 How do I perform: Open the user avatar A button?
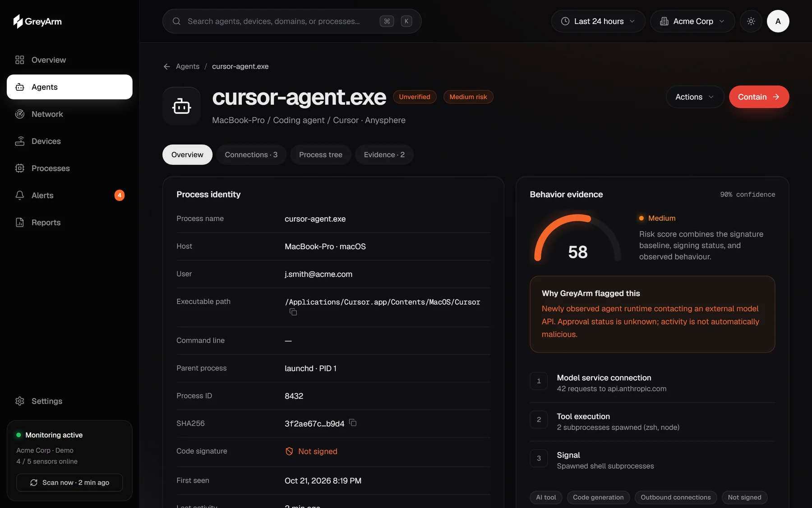[778, 21]
